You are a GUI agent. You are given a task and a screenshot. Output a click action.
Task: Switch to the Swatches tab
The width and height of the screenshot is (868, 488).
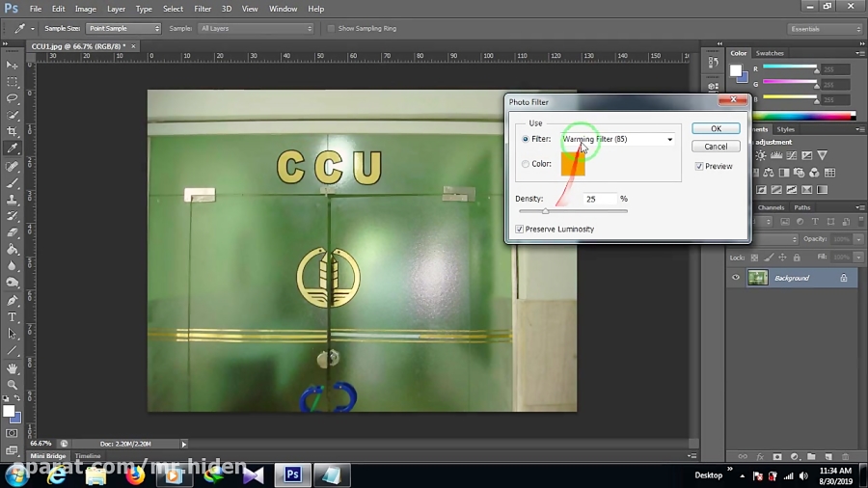(x=770, y=53)
